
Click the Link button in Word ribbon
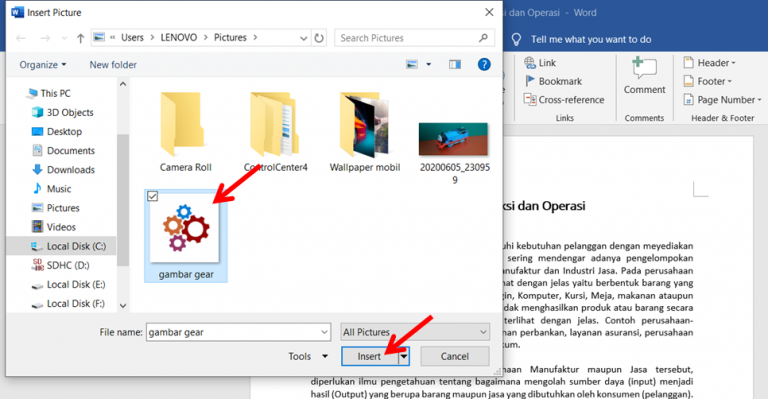[540, 63]
